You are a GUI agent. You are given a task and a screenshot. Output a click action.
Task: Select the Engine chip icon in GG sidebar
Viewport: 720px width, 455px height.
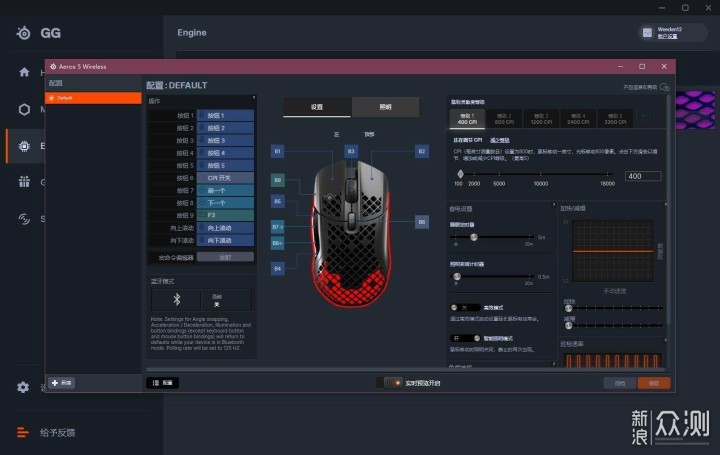[24, 146]
